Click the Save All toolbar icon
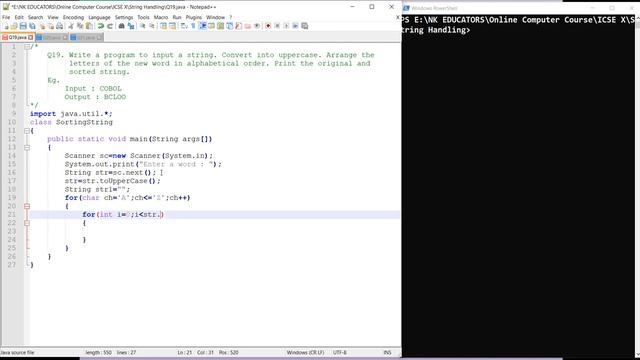The image size is (640, 360). pyautogui.click(x=32, y=26)
